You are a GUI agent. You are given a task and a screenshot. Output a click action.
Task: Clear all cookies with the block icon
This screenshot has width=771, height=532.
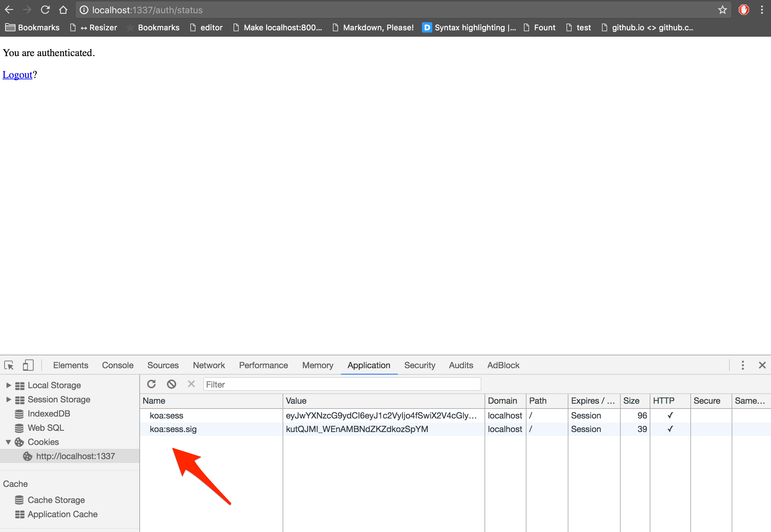click(171, 384)
